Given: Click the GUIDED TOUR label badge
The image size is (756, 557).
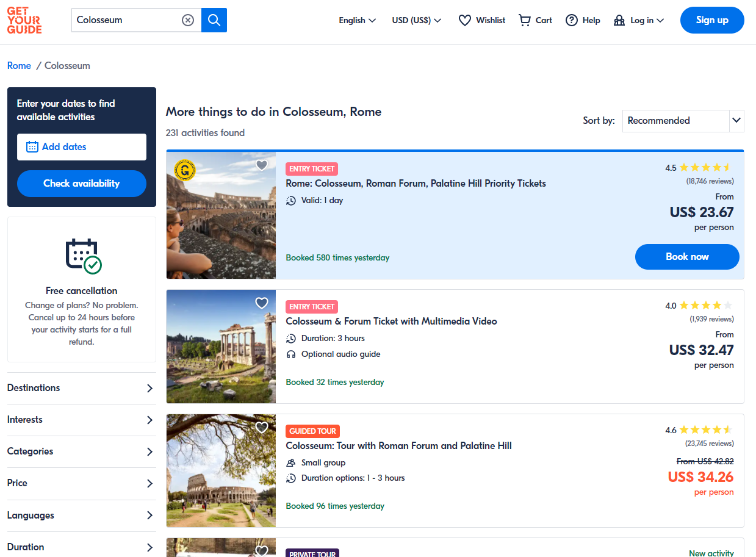Looking at the screenshot, I should tap(312, 431).
